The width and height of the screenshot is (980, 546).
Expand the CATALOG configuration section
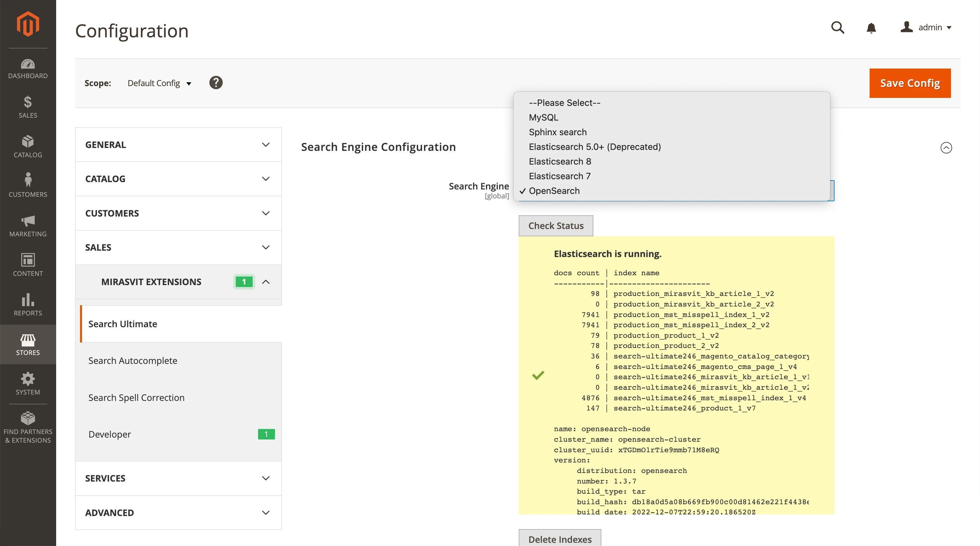tap(178, 179)
